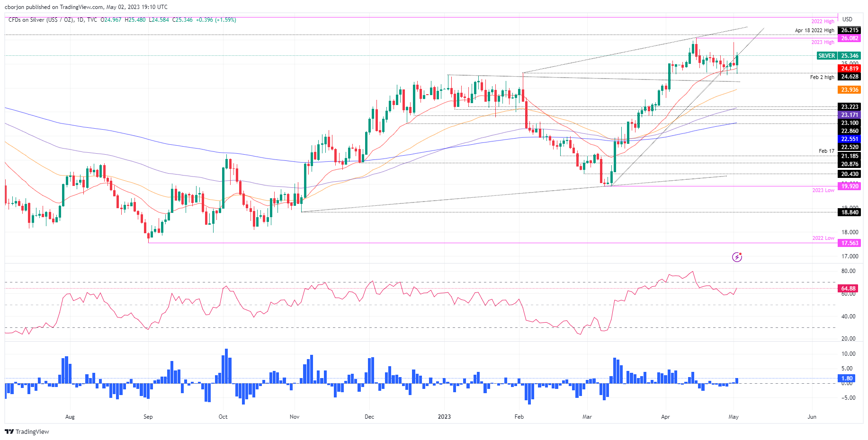The width and height of the screenshot is (868, 440).
Task: Click the 80.00 RSI scale value
Action: [x=849, y=271]
